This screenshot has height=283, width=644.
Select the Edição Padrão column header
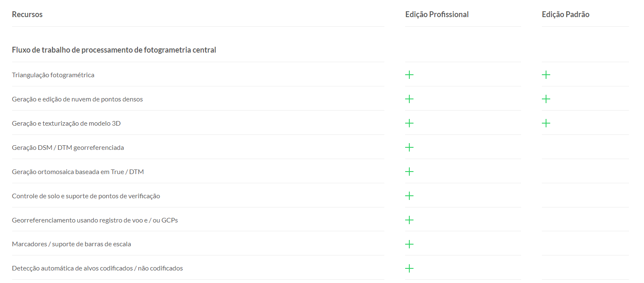coord(566,15)
